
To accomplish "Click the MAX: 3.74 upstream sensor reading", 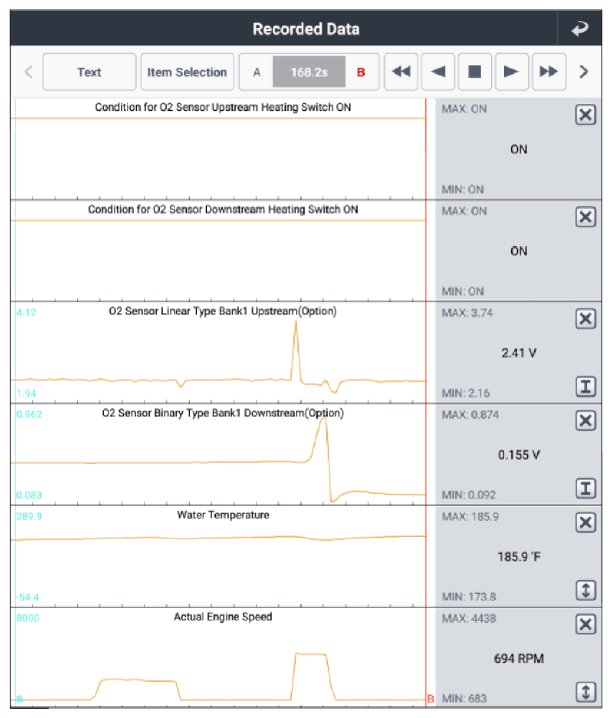I will coord(467,313).
